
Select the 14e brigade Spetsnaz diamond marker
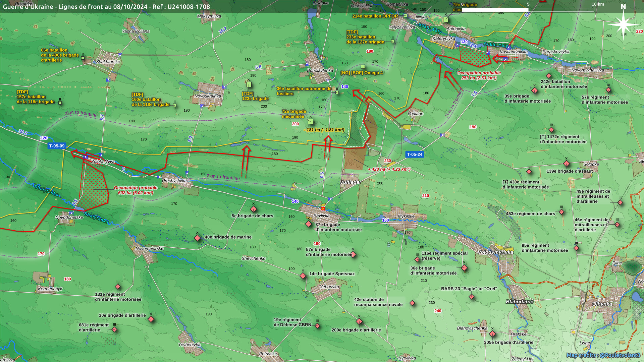(303, 276)
